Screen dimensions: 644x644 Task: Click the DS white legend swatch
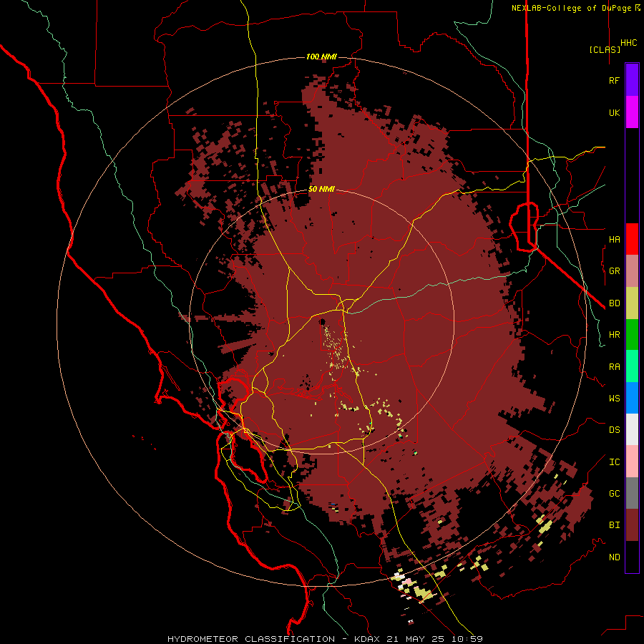632,429
